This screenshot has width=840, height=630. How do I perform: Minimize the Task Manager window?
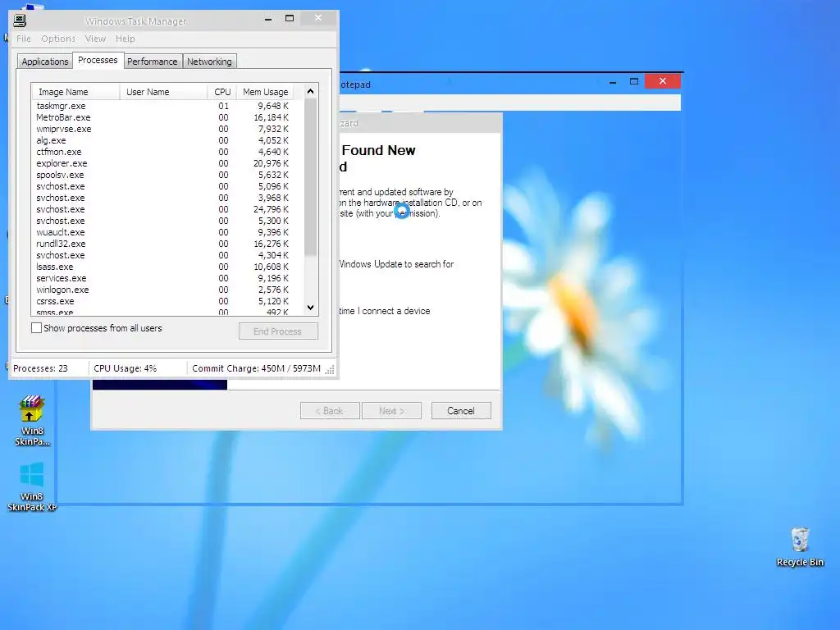click(x=268, y=19)
